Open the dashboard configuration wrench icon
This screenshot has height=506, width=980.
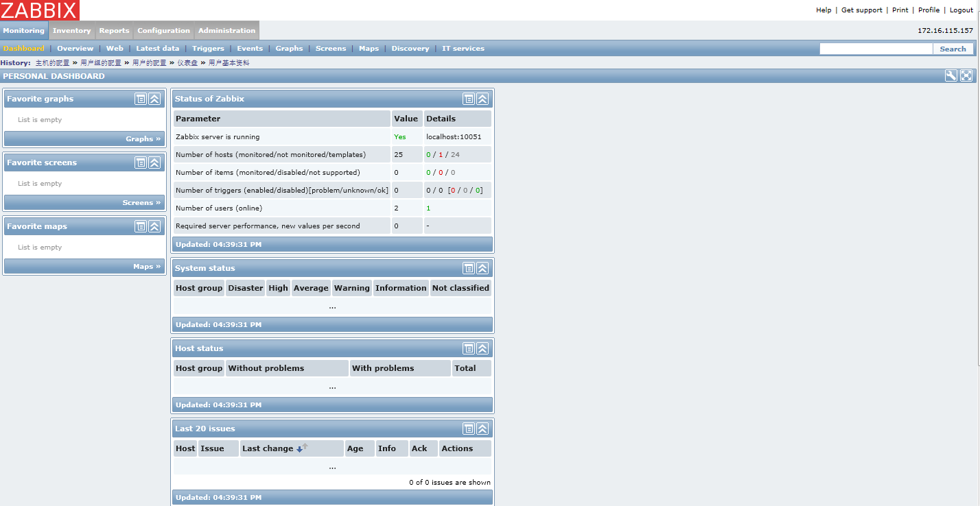coord(950,75)
